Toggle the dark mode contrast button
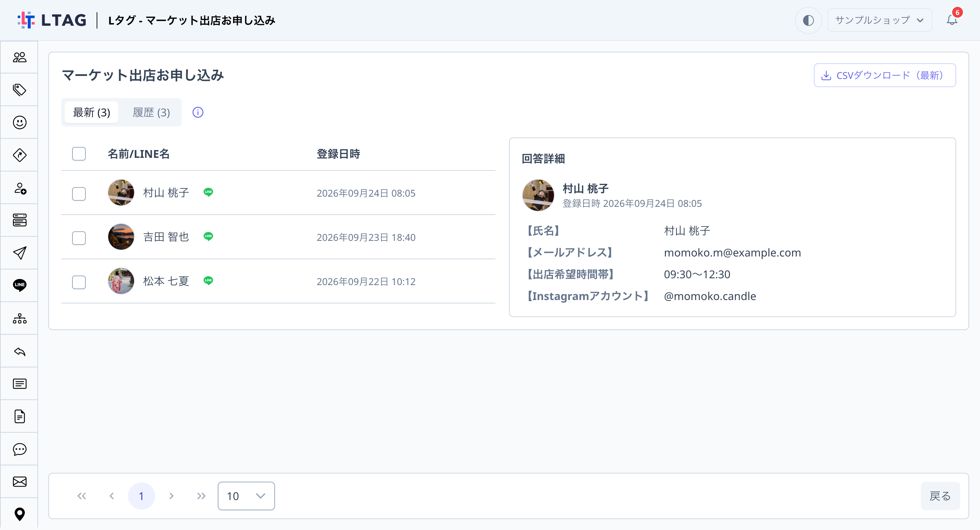This screenshot has height=530, width=980. [x=808, y=20]
